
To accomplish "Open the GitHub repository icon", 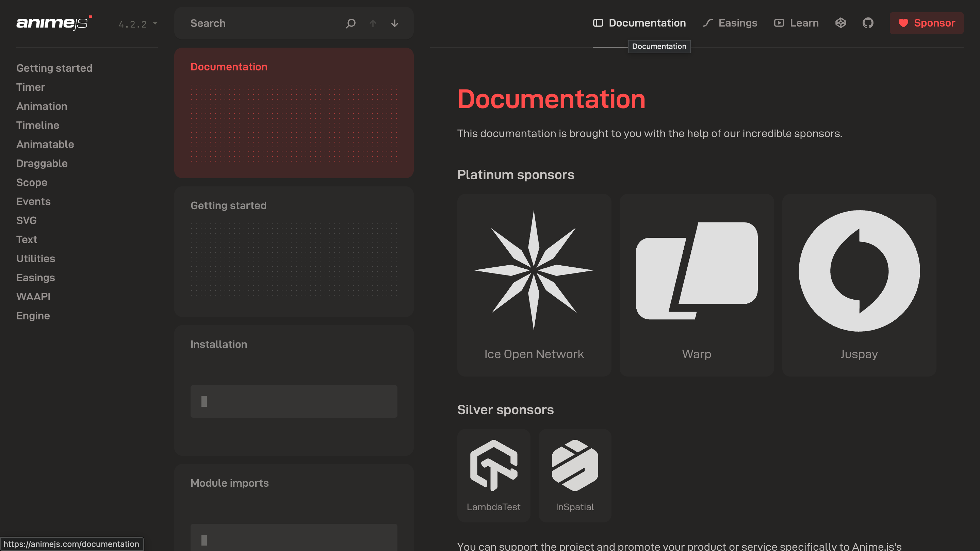I will click(868, 23).
